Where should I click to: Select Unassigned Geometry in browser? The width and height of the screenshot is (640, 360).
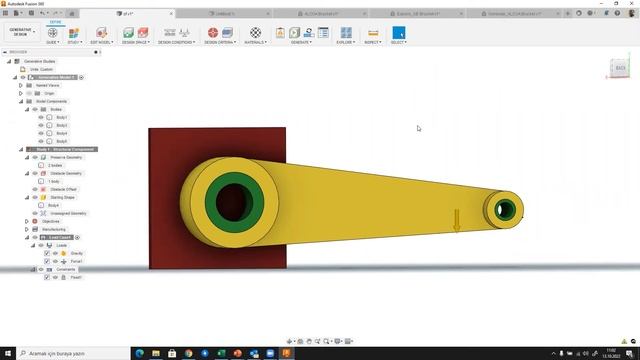tap(68, 213)
